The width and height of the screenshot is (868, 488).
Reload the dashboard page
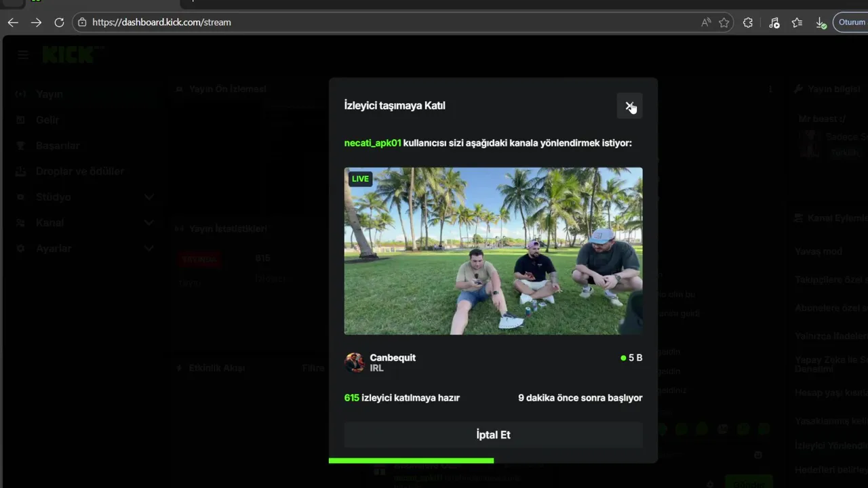[x=59, y=22]
